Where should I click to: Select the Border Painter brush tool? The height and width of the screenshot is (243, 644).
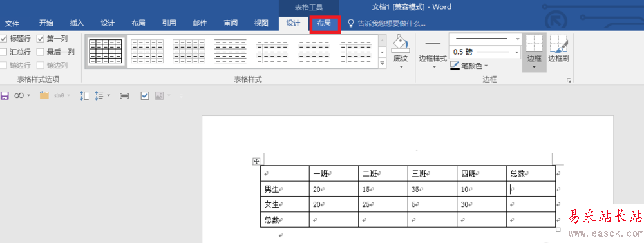tap(558, 44)
